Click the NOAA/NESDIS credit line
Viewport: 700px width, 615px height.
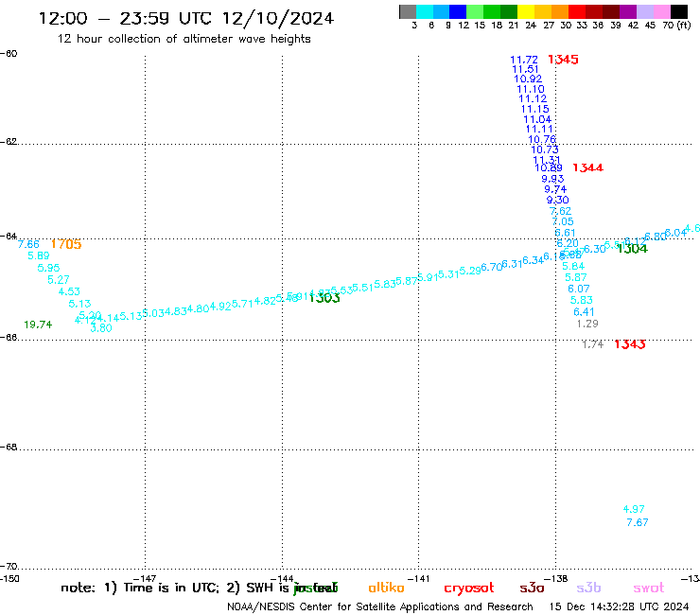pyautogui.click(x=380, y=606)
